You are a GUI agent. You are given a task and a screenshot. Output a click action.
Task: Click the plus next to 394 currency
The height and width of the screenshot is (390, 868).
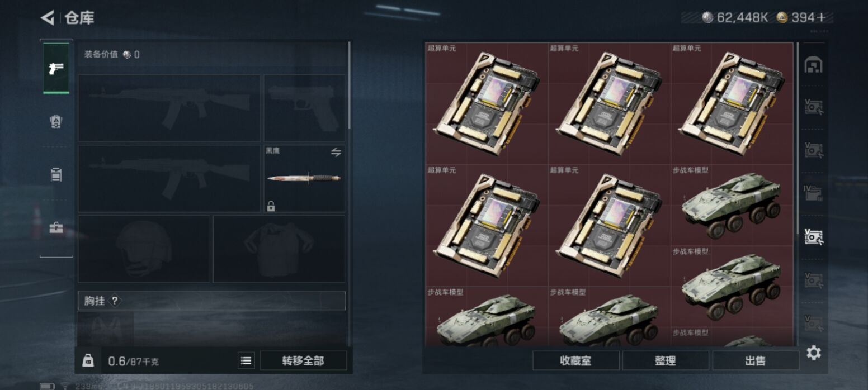(821, 17)
